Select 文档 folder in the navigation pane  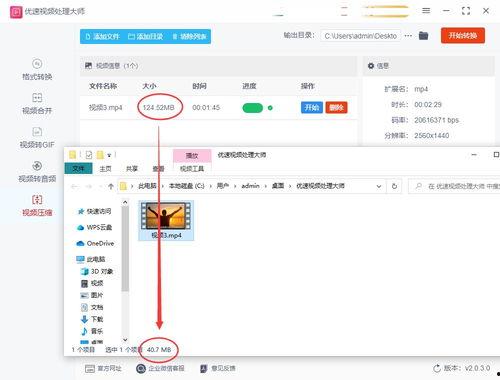coord(92,307)
